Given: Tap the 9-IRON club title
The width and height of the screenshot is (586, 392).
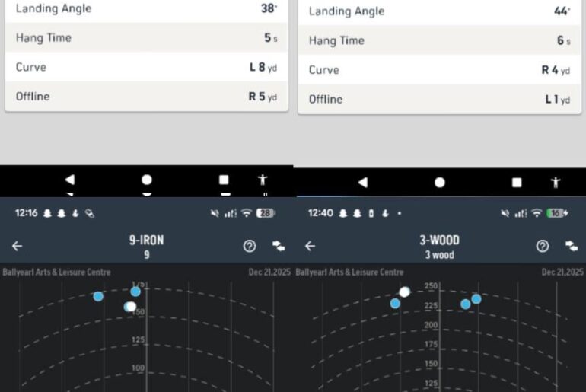Looking at the screenshot, I should tap(146, 241).
